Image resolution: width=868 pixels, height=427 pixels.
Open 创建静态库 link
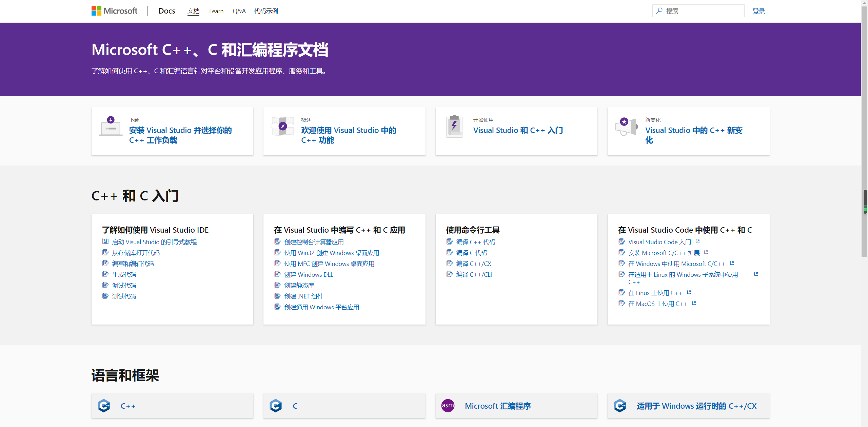(x=299, y=285)
